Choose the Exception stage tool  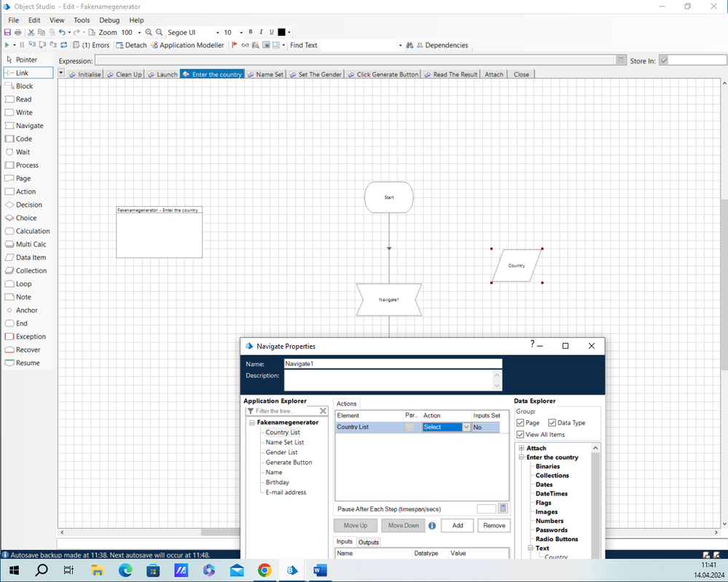pyautogui.click(x=30, y=337)
